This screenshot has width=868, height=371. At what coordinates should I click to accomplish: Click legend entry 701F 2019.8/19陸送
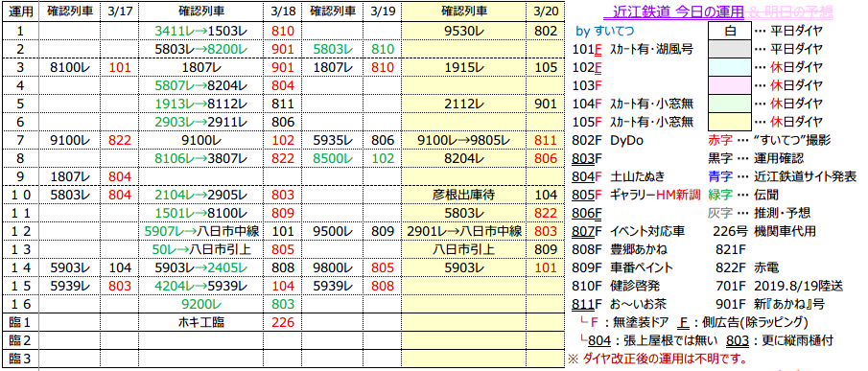click(x=780, y=286)
